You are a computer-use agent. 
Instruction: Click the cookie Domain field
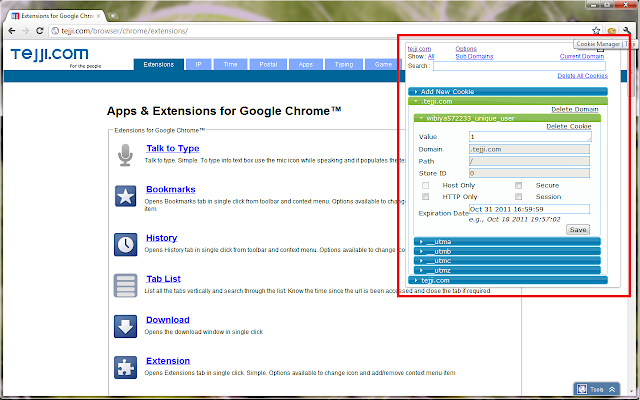[529, 149]
